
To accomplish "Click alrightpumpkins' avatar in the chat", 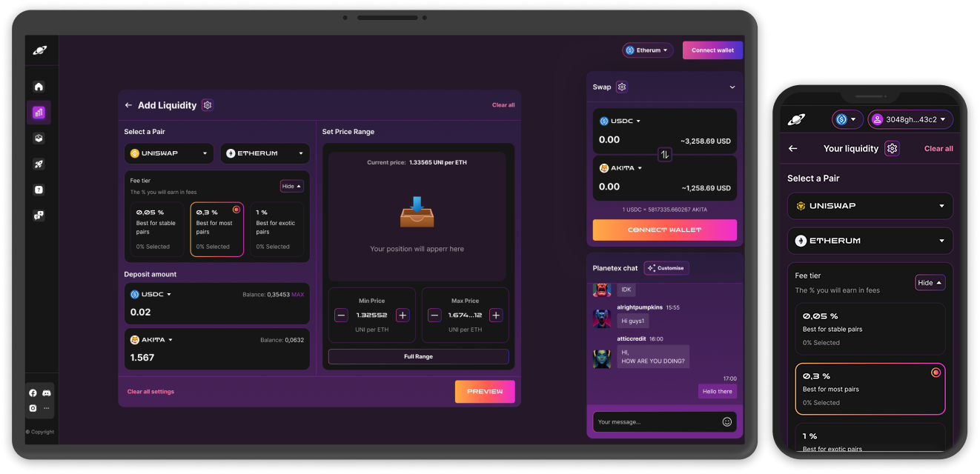I will (x=602, y=318).
